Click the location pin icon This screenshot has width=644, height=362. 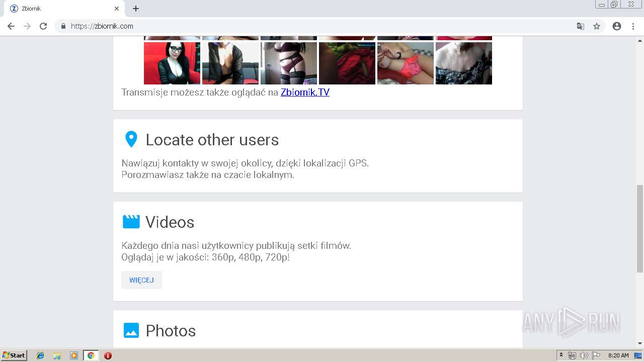click(131, 139)
